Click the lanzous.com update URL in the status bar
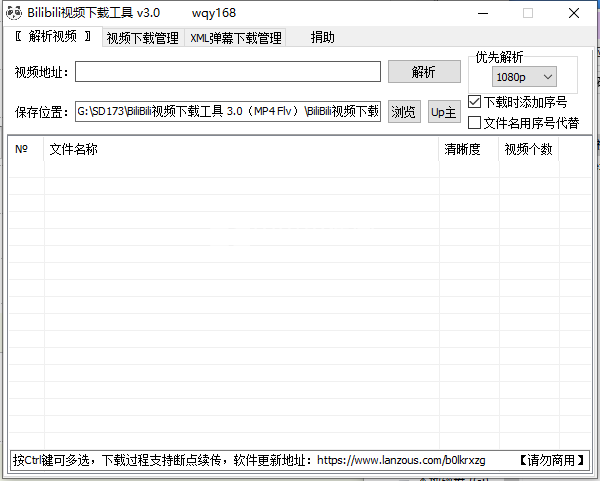 point(401,460)
